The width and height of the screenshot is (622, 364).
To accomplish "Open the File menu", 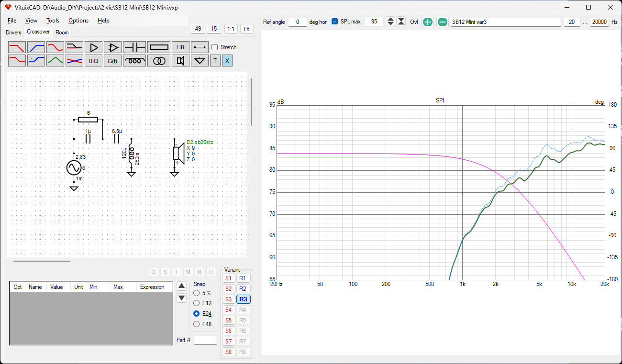I will click(12, 21).
